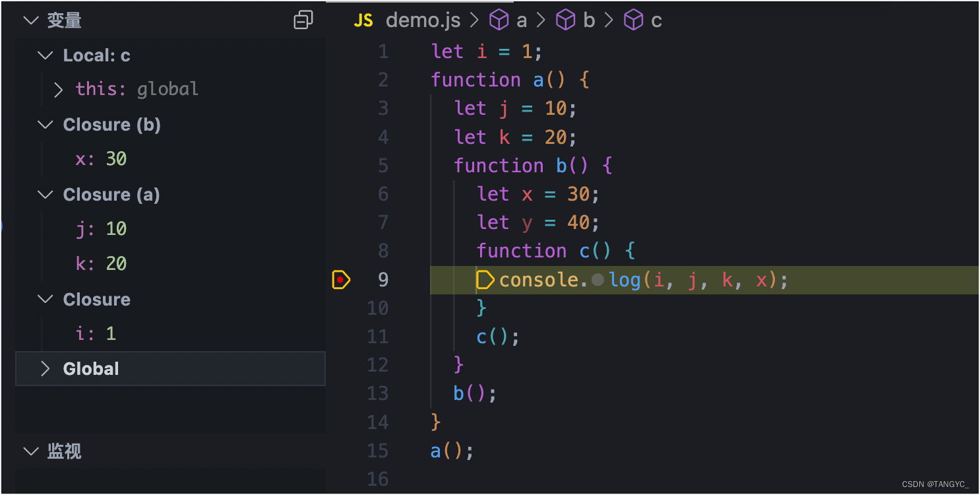
Task: Select variable j: 10
Action: tap(101, 229)
